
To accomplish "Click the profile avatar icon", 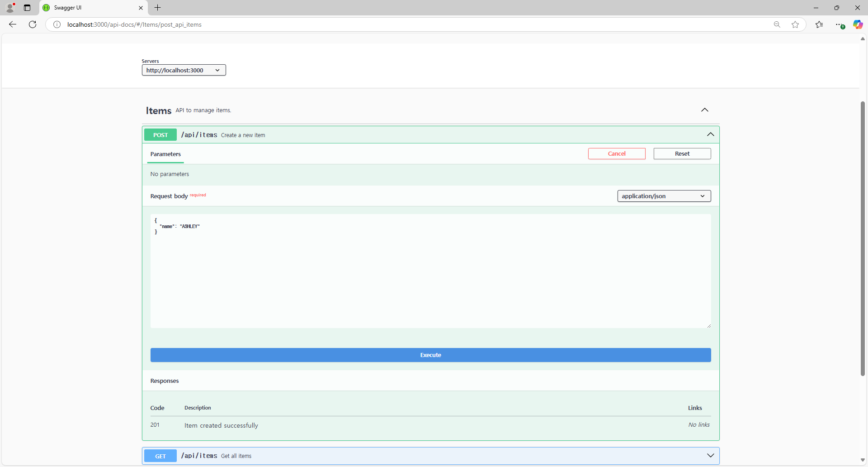I will pyautogui.click(x=10, y=8).
